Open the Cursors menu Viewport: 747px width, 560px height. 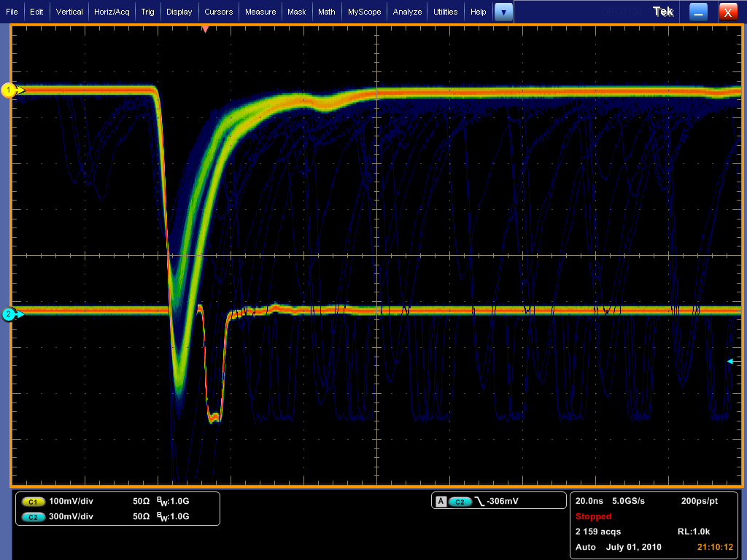point(219,12)
